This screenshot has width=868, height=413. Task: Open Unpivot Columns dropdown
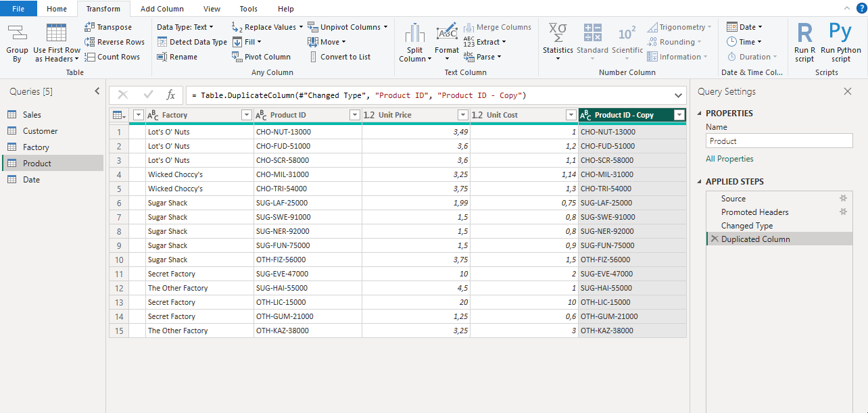click(x=348, y=27)
